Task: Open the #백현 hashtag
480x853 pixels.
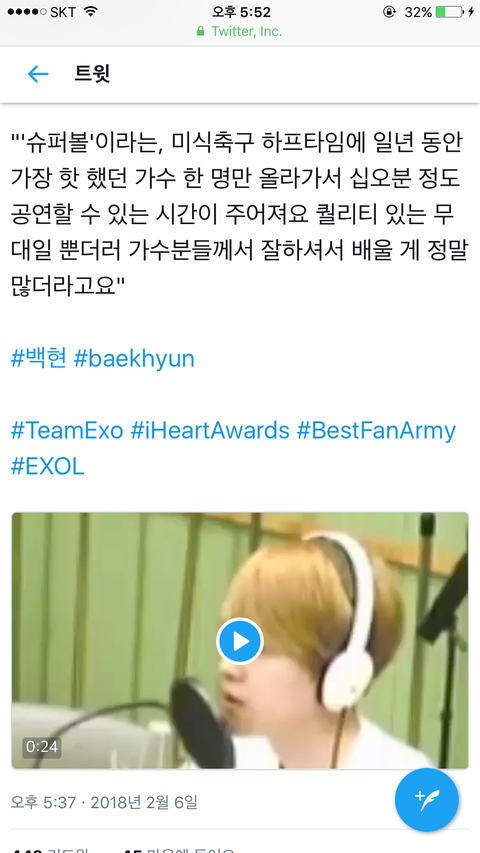Action: (x=39, y=358)
